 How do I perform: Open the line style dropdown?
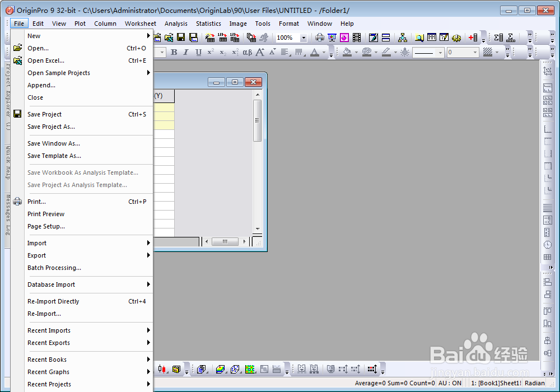[440, 53]
